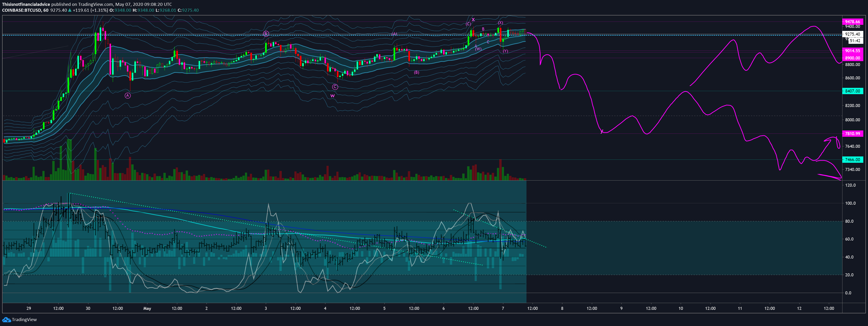Click the L:9268.01 low value
The height and width of the screenshot is (326, 868).
(166, 10)
